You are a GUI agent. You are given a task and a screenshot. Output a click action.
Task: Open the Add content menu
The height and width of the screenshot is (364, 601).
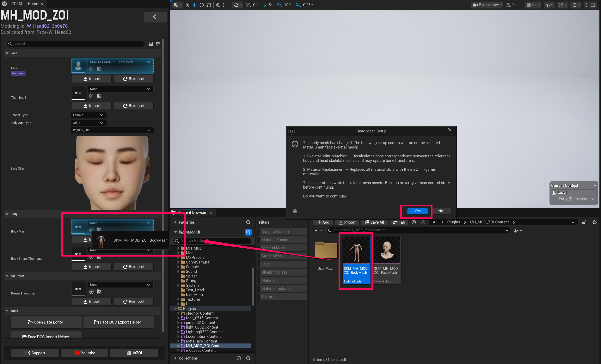pos(323,222)
